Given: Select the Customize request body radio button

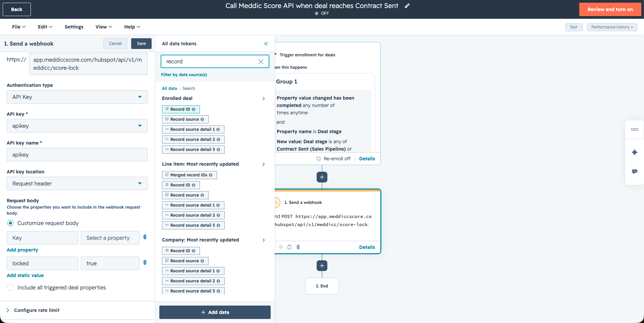Looking at the screenshot, I should 10,223.
